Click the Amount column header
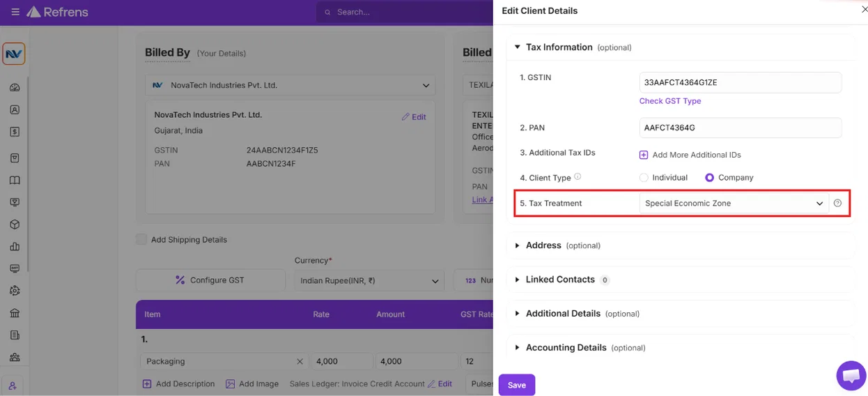This screenshot has width=868, height=396. (391, 314)
